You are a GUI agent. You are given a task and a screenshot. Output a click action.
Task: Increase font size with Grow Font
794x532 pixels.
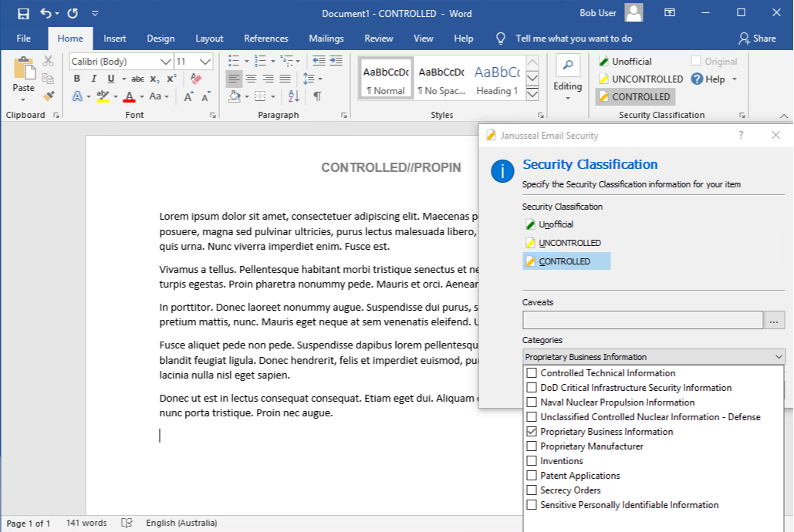pyautogui.click(x=188, y=96)
